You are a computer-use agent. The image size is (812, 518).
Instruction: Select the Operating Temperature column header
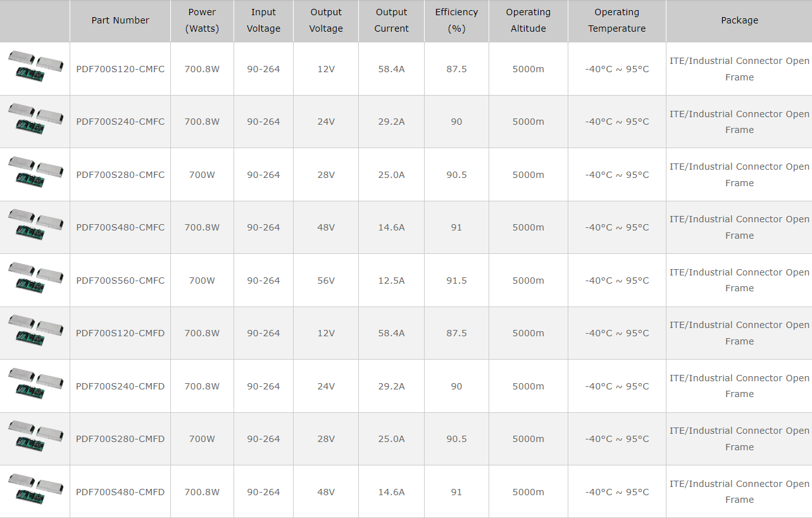tap(617, 21)
